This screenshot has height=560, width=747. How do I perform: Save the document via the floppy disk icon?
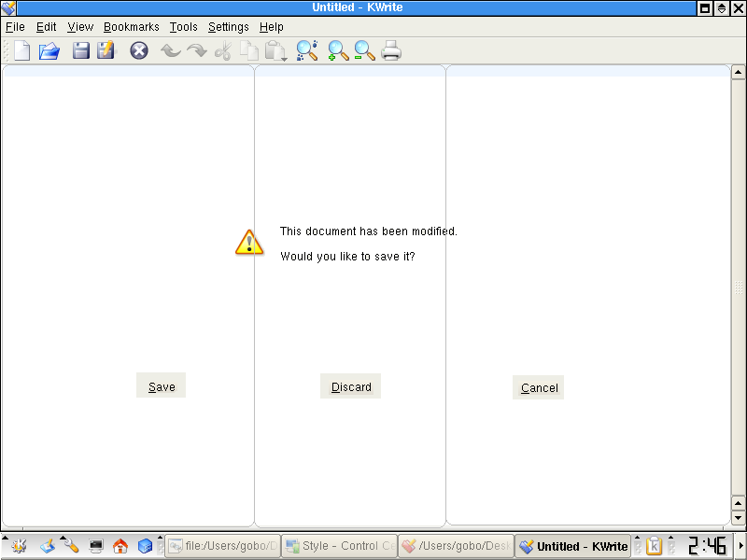81,50
